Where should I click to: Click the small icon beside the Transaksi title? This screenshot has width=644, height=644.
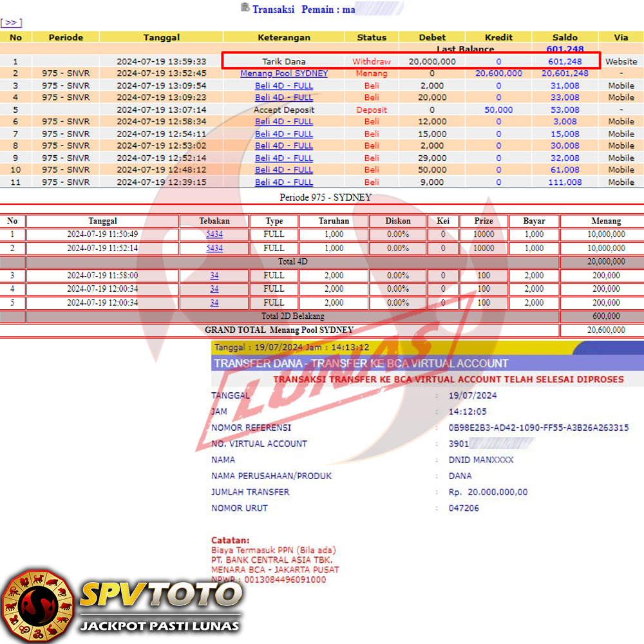(245, 8)
